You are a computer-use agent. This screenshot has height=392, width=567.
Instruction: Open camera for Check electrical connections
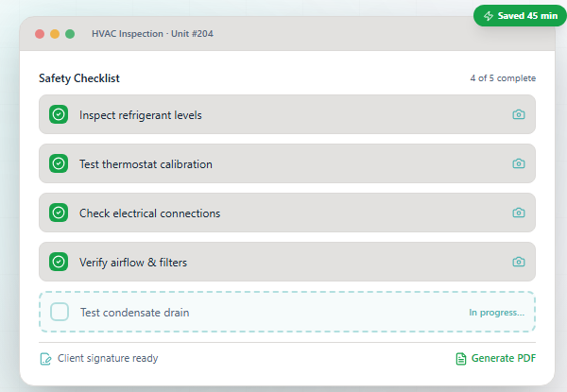(519, 213)
